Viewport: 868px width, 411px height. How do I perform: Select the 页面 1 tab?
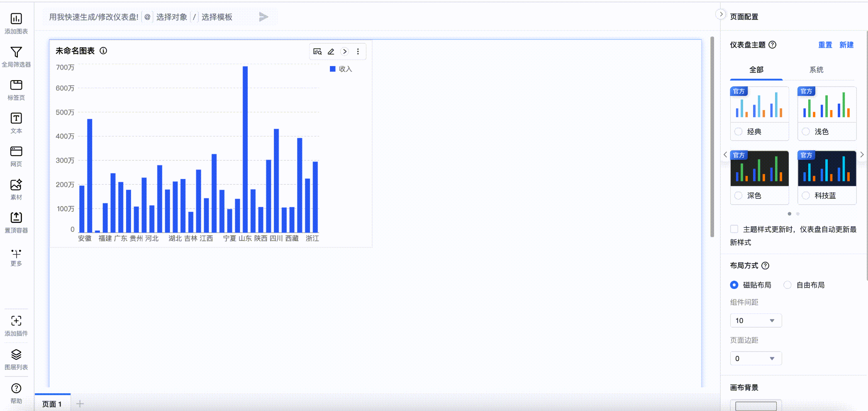pos(52,404)
